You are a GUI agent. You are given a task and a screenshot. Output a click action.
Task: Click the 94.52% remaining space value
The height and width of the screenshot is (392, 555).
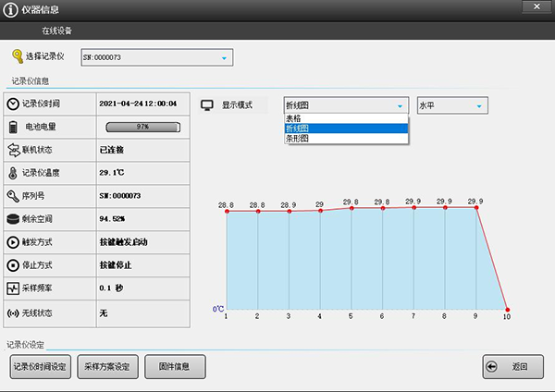[112, 218]
